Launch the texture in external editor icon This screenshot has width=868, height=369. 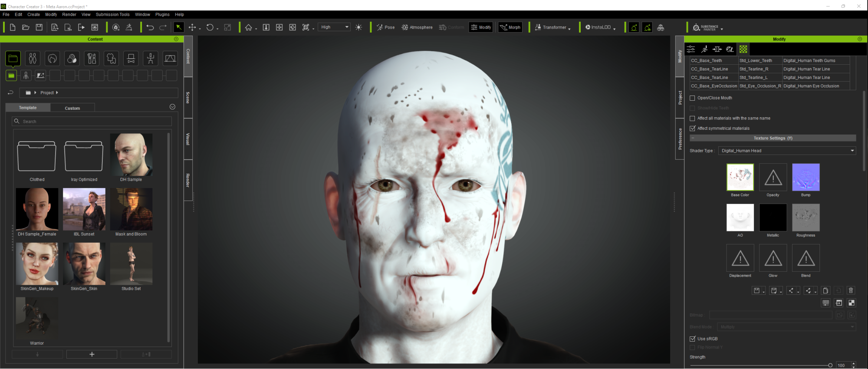pos(839,303)
